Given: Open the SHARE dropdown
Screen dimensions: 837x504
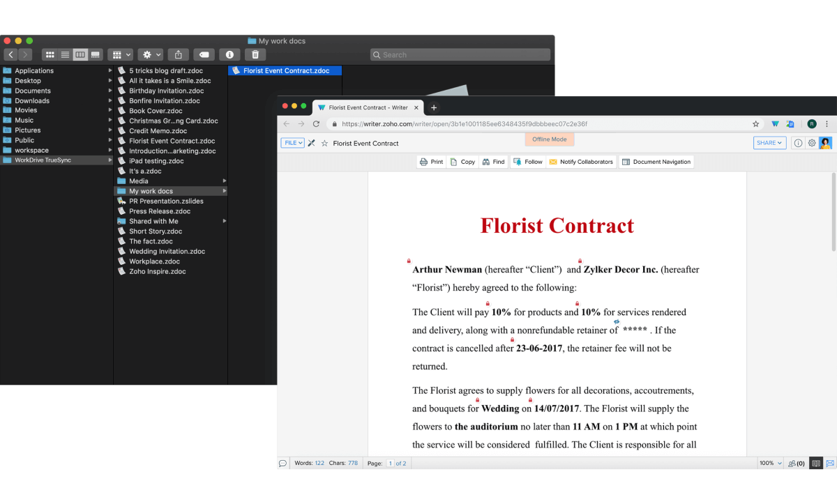Looking at the screenshot, I should [770, 143].
